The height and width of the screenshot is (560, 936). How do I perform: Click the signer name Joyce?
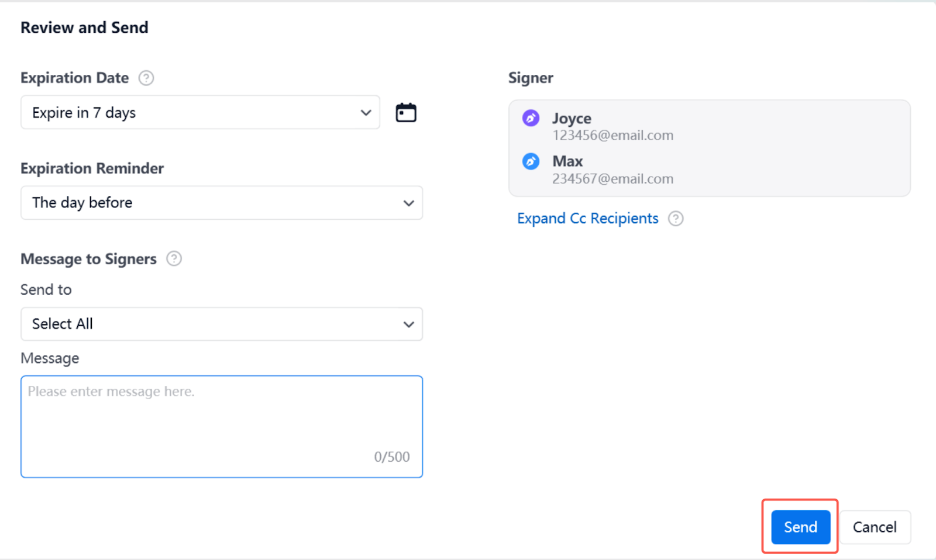pos(572,118)
